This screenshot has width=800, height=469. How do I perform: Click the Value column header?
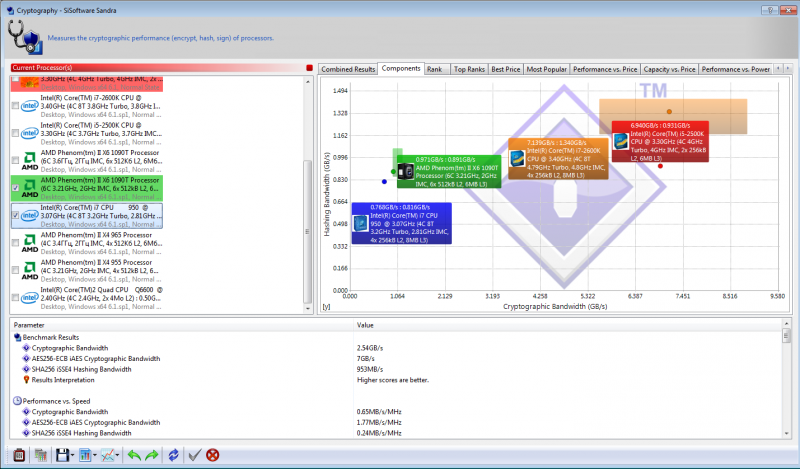567,325
